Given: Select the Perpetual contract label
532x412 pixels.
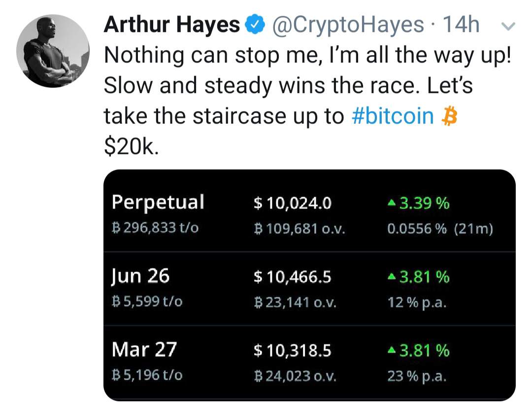Looking at the screenshot, I should coord(158,202).
